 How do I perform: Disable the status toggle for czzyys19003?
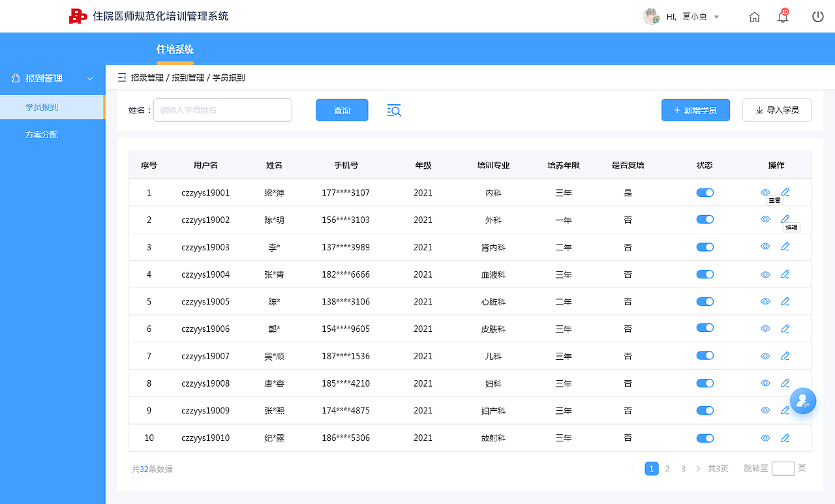(705, 246)
